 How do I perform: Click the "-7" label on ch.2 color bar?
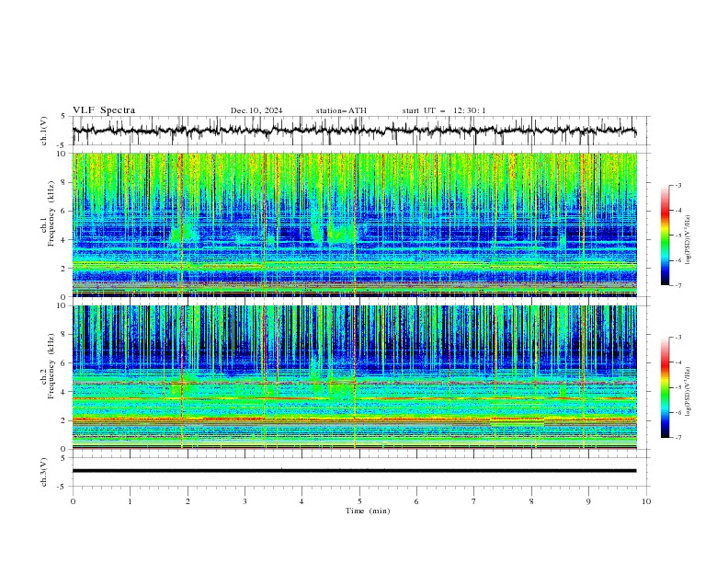(677, 438)
